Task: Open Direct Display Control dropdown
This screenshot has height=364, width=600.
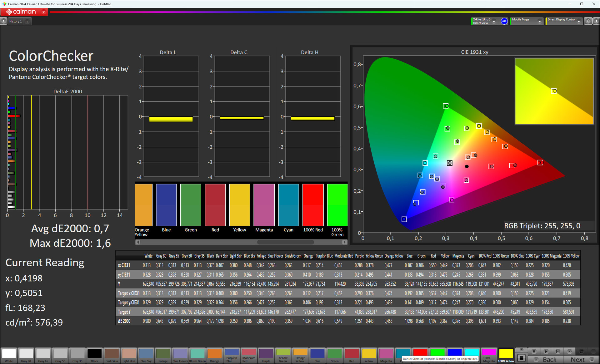Action: (x=579, y=21)
